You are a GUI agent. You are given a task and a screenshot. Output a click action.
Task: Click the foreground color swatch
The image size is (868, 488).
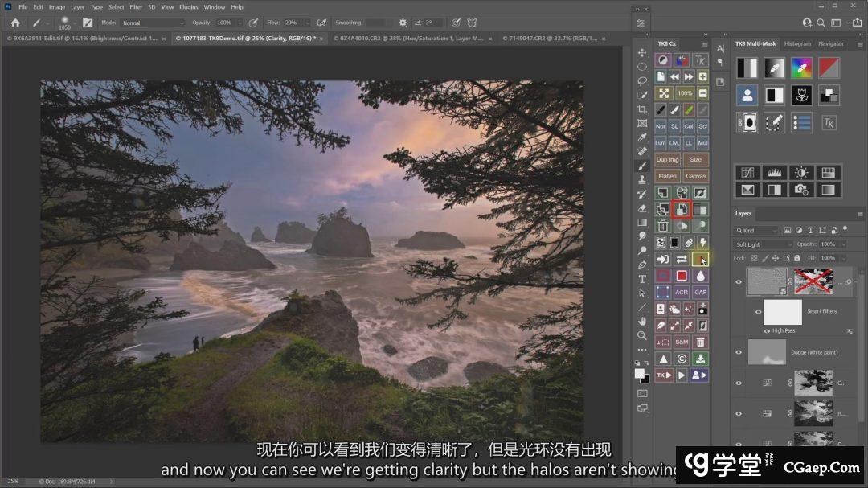(640, 374)
